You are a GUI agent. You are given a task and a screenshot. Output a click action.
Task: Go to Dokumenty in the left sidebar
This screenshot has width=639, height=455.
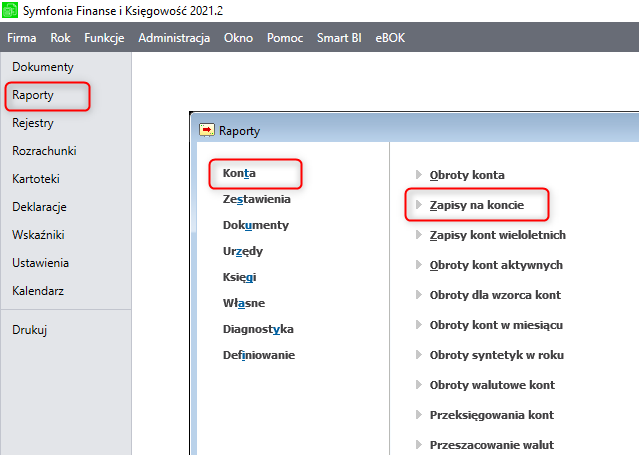43,67
